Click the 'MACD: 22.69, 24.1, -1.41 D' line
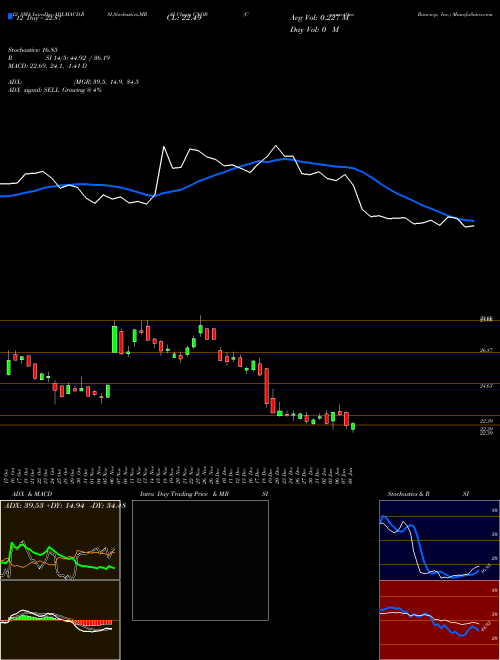The height and width of the screenshot is (660, 500). [x=48, y=66]
